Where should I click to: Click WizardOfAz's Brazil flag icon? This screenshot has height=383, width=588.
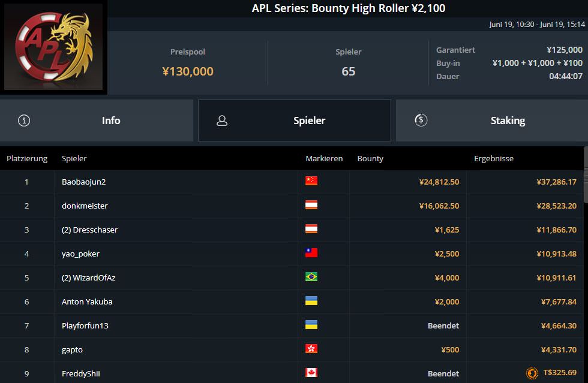click(311, 277)
